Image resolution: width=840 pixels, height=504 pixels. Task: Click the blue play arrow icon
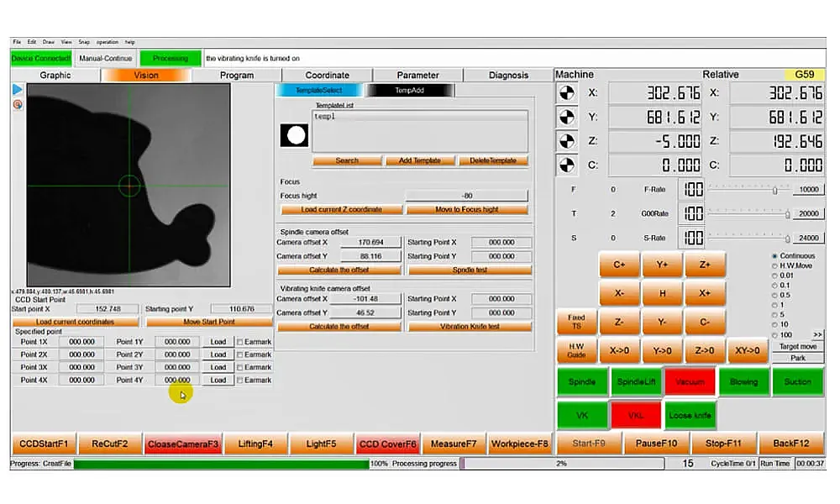click(x=18, y=89)
